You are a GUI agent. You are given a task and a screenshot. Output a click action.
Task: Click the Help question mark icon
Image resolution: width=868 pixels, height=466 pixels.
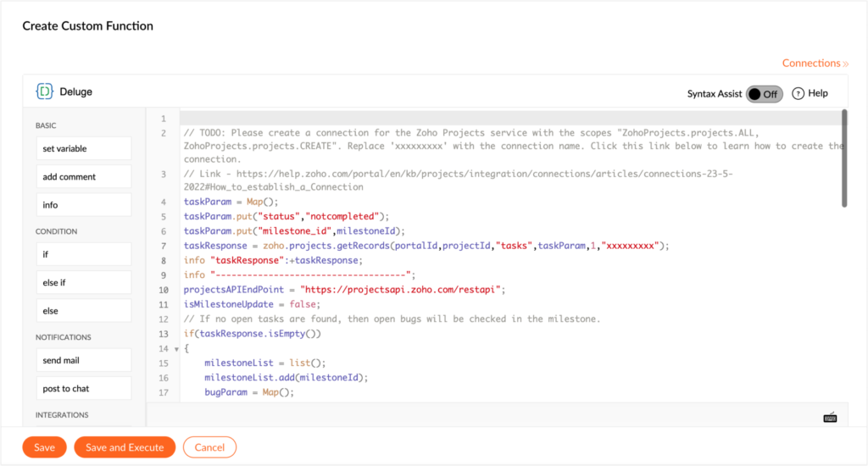(x=798, y=93)
